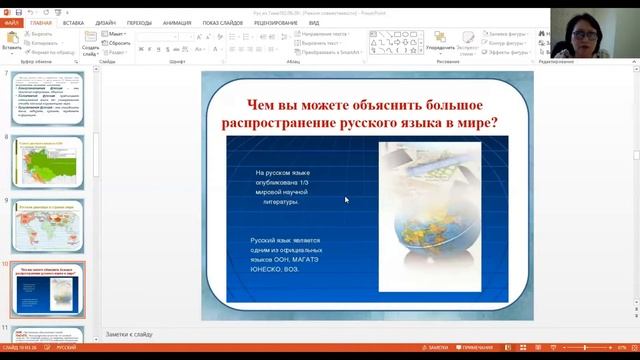This screenshot has height=360, width=640.
Task: Open the font size combo box
Action: click(x=186, y=37)
